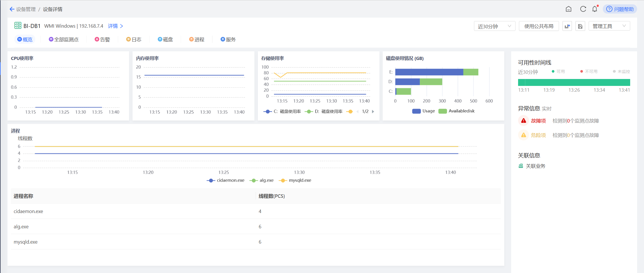
Task: Click the 危险项 label
Action: pos(538,135)
